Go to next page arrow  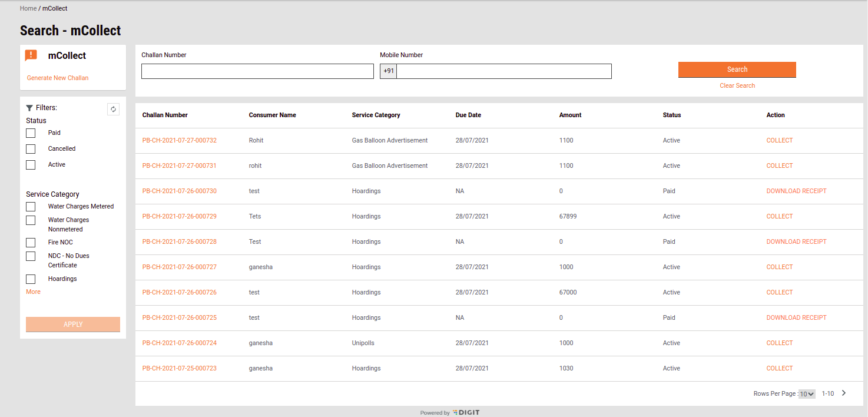[844, 393]
